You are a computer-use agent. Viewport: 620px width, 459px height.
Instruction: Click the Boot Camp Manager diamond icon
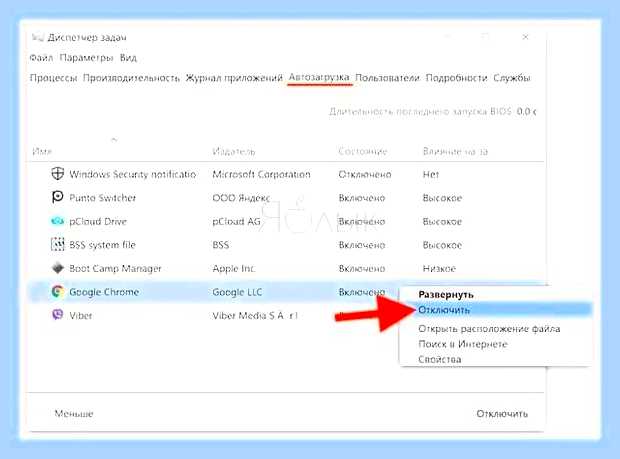58,268
